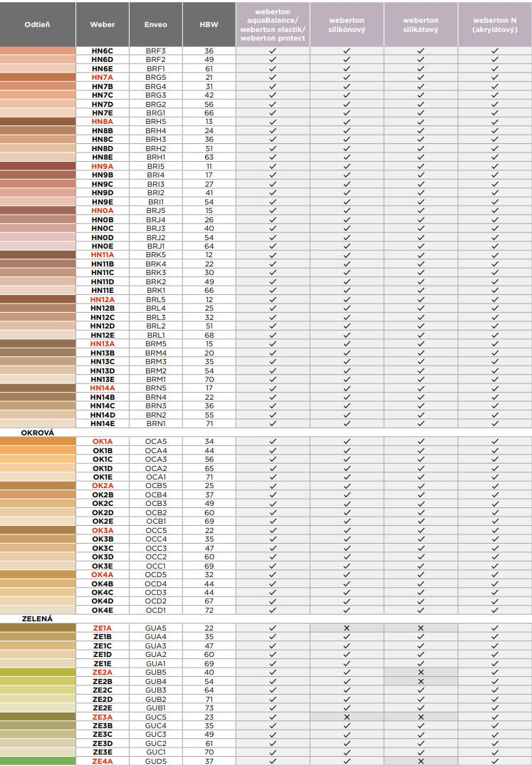
Task: Pick the color swatch for OK3A
Action: click(38, 530)
